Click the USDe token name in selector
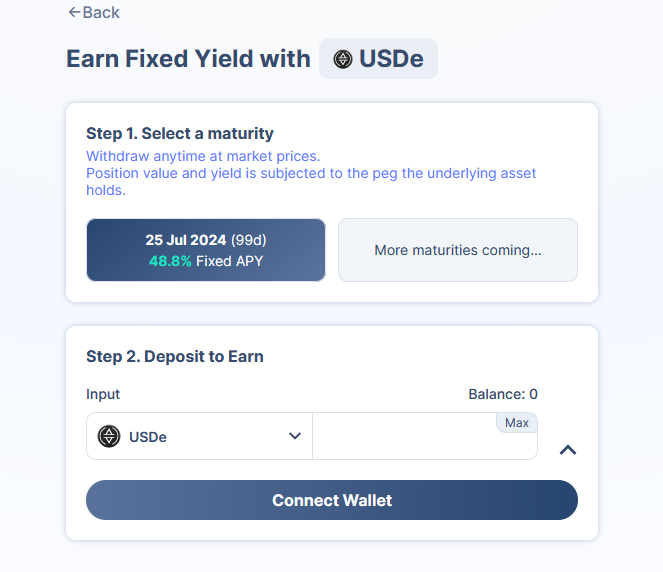Viewport: 663px width, 572px height. [148, 437]
